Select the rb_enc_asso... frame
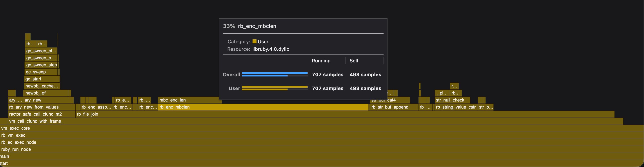 [96, 107]
